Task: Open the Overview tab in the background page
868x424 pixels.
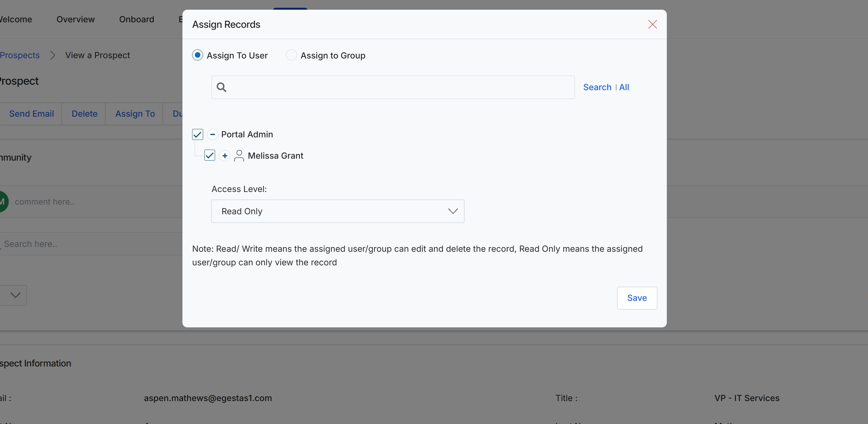Action: tap(76, 19)
